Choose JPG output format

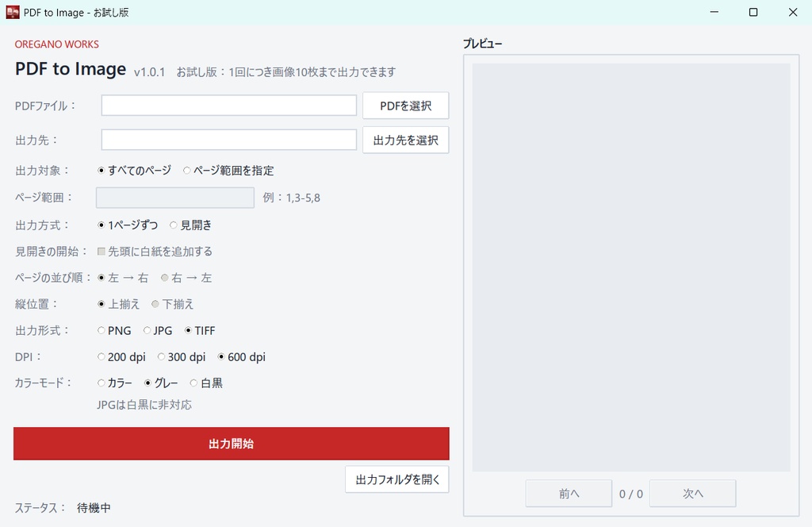point(158,331)
